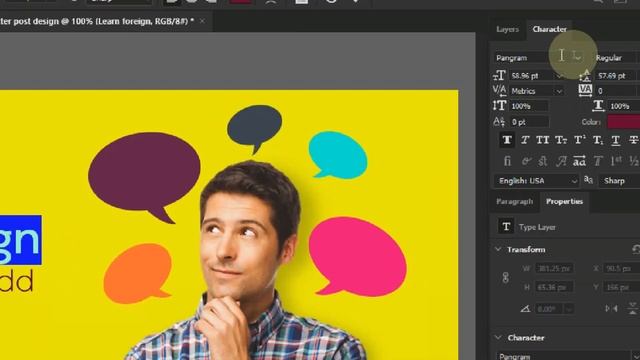Toggle the width-height link chain icon
Screen dimensions: 640x360
point(505,278)
